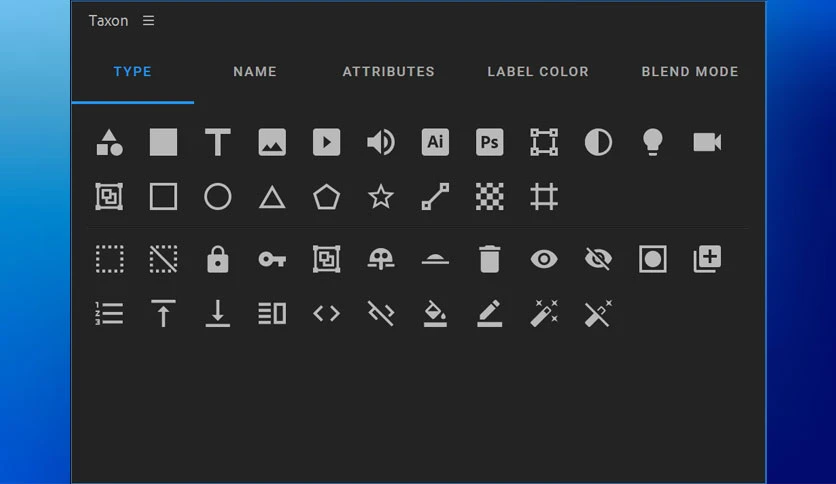Select Photoshop Ps layers icon

coord(489,142)
